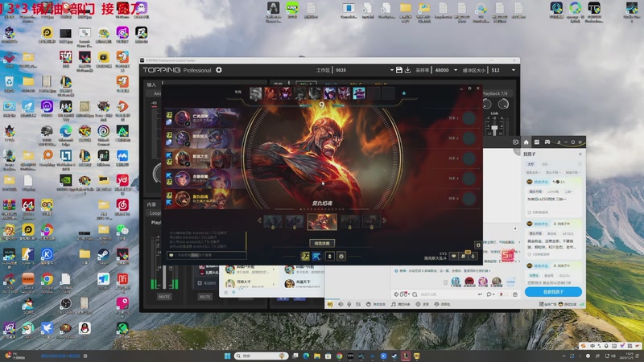
Task: Open File Explorer from the taskbar
Action: point(317,356)
